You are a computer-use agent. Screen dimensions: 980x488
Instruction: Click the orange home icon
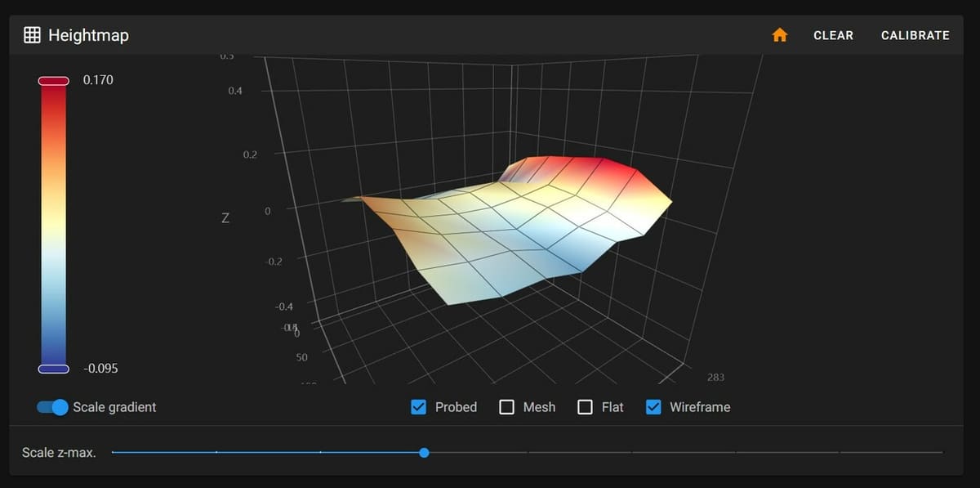coord(780,35)
